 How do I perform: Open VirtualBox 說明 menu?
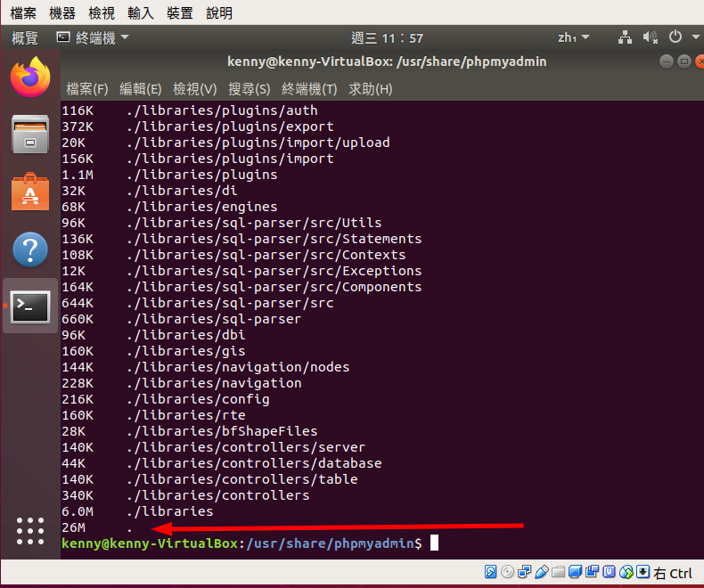[219, 13]
